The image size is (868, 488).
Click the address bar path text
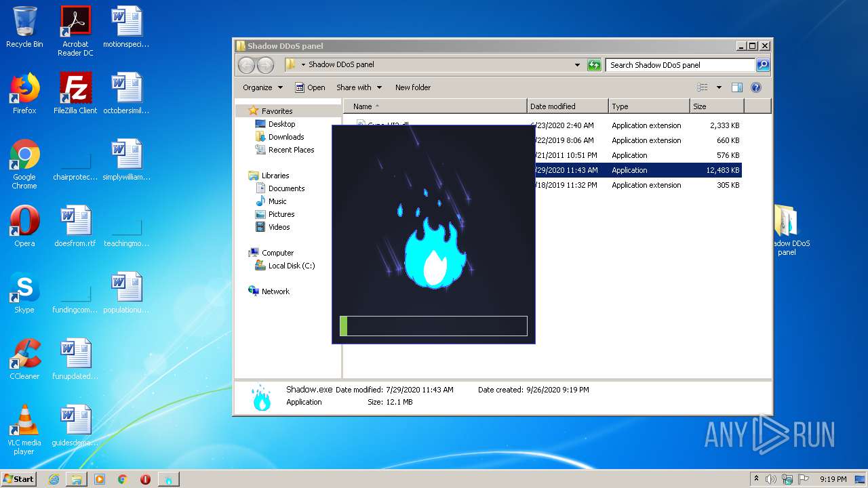click(x=341, y=65)
